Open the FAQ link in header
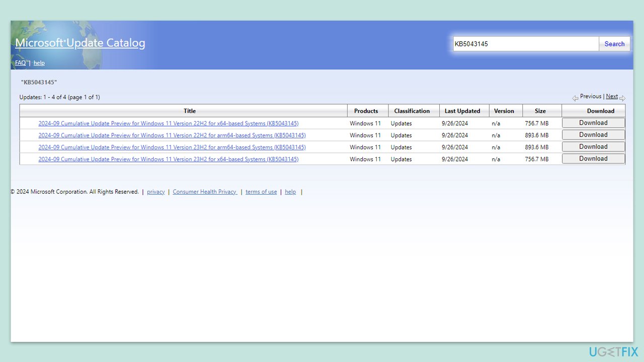 20,63
